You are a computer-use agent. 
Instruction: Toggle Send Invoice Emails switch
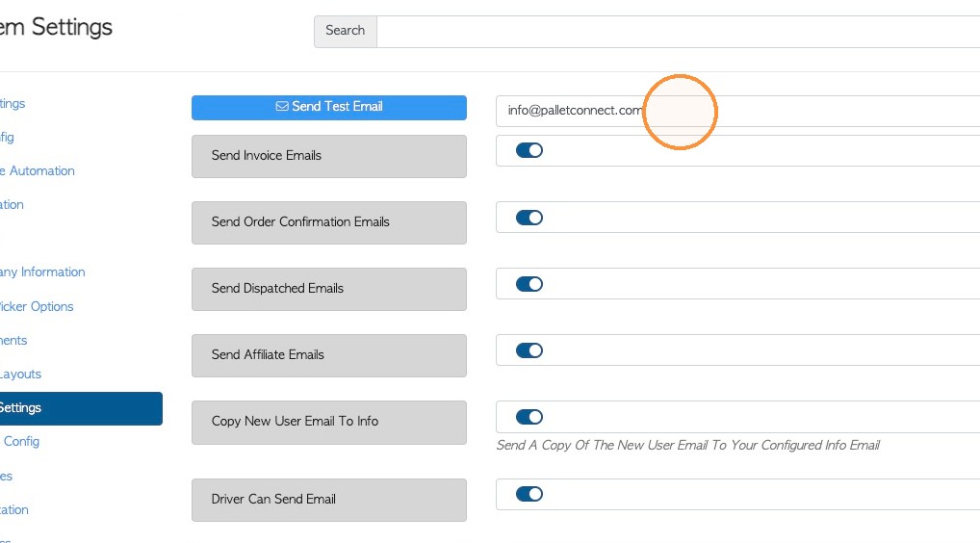[x=529, y=150]
